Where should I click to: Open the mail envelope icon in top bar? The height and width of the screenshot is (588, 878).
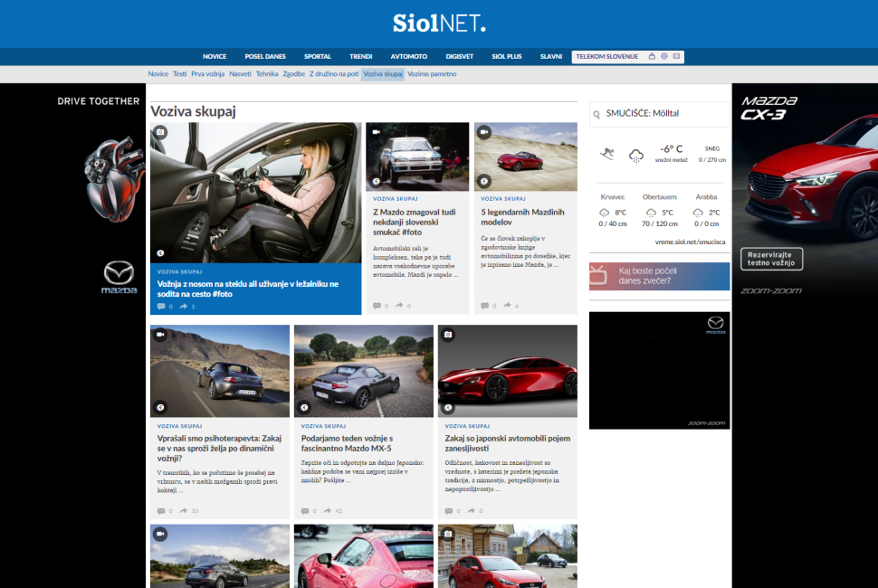coord(676,56)
